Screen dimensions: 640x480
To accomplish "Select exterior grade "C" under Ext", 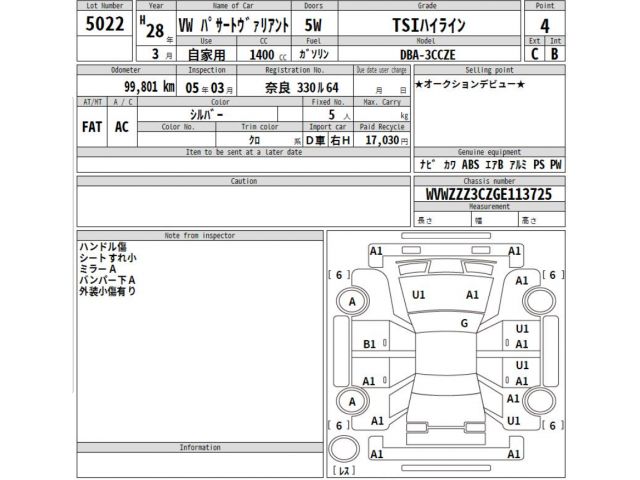I will pyautogui.click(x=534, y=54).
